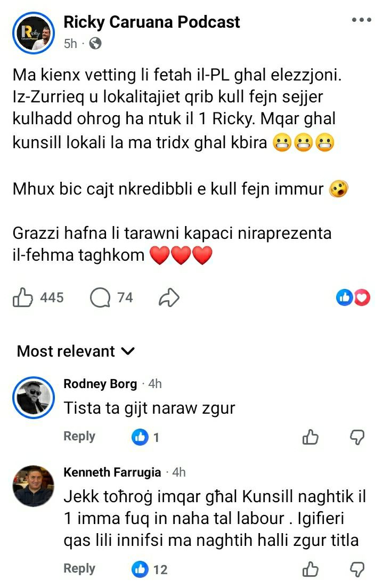This screenshot has width=383, height=588.
Task: Open the post comments bubble icon
Action: [100, 298]
